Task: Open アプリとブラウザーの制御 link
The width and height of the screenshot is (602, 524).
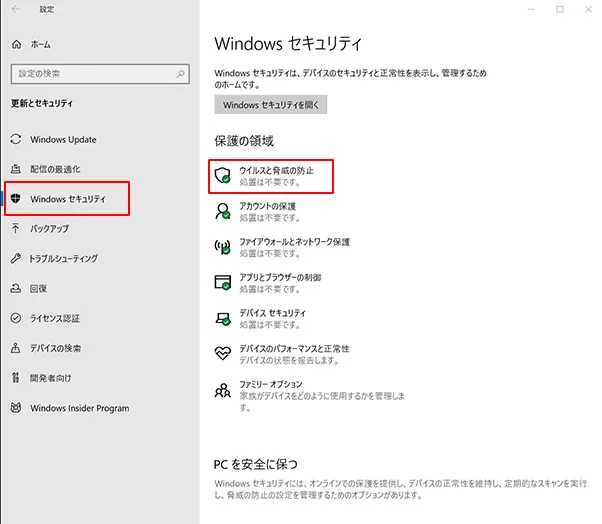Action: (x=280, y=277)
